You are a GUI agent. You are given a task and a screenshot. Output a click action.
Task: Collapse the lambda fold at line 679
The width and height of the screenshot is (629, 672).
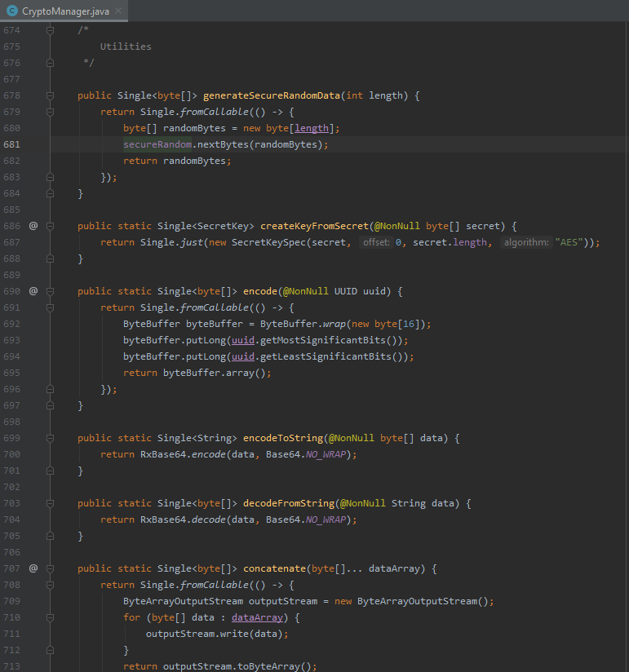coord(50,112)
